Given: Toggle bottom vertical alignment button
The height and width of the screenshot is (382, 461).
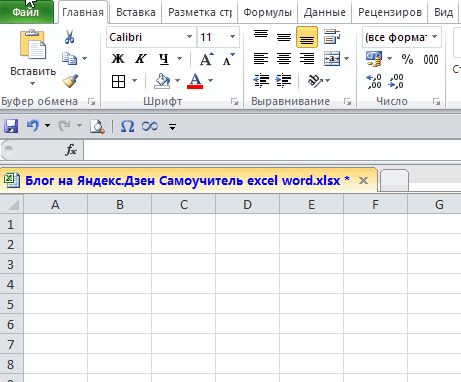Looking at the screenshot, I should (307, 37).
